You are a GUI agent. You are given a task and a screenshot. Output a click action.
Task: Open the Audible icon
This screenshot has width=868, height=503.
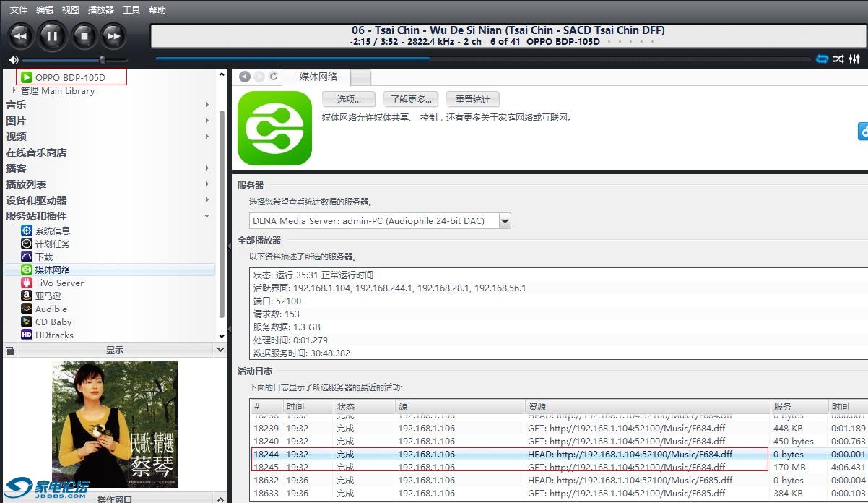click(27, 309)
